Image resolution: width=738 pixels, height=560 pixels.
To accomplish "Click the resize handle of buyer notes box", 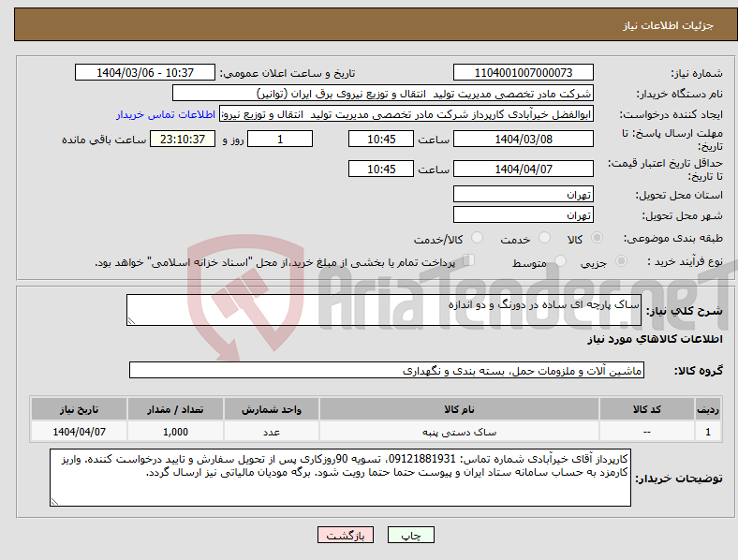I will pos(54,502).
